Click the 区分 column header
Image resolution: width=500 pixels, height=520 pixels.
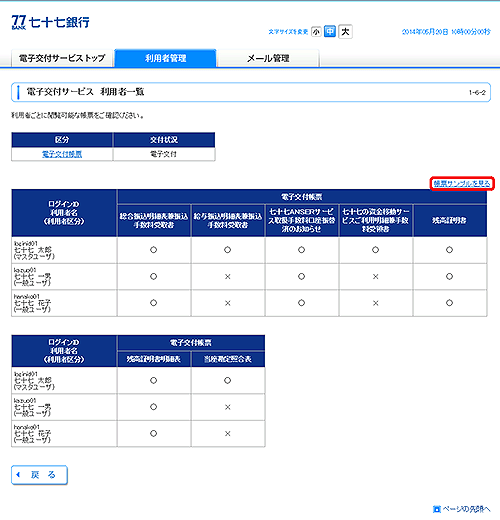pyautogui.click(x=62, y=140)
